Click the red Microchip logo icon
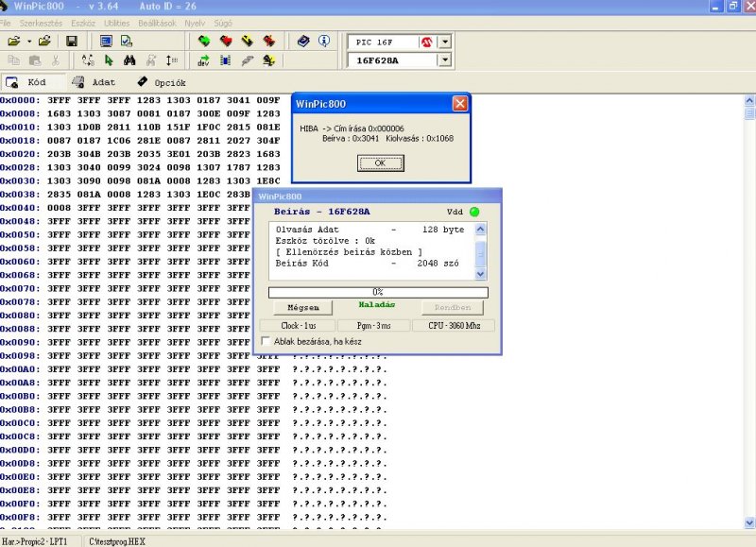Image resolution: width=756 pixels, height=547 pixels. [426, 42]
